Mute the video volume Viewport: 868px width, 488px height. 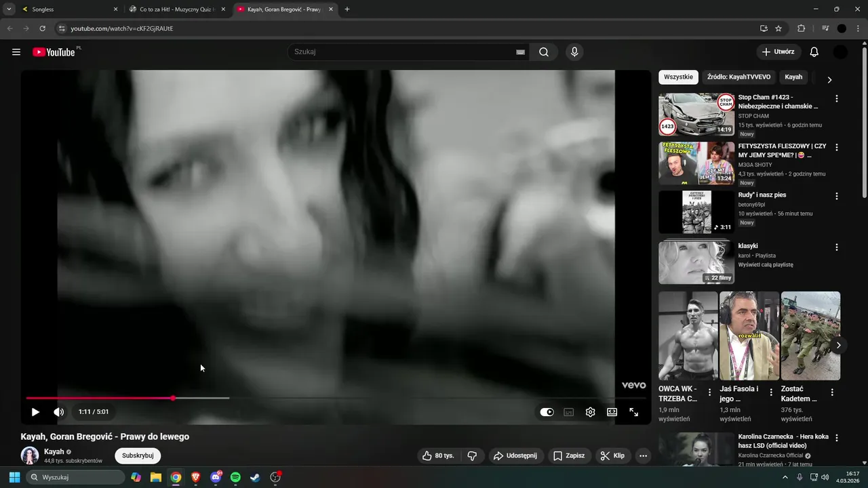[x=59, y=411]
